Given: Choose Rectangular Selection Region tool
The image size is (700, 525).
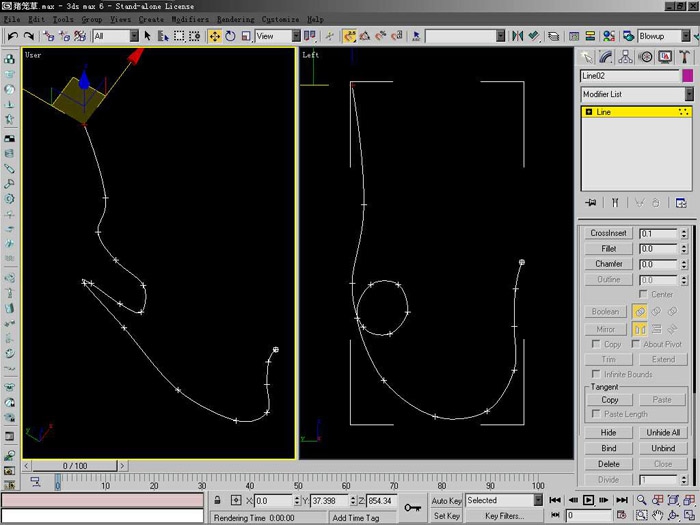Looking at the screenshot, I should tap(179, 36).
